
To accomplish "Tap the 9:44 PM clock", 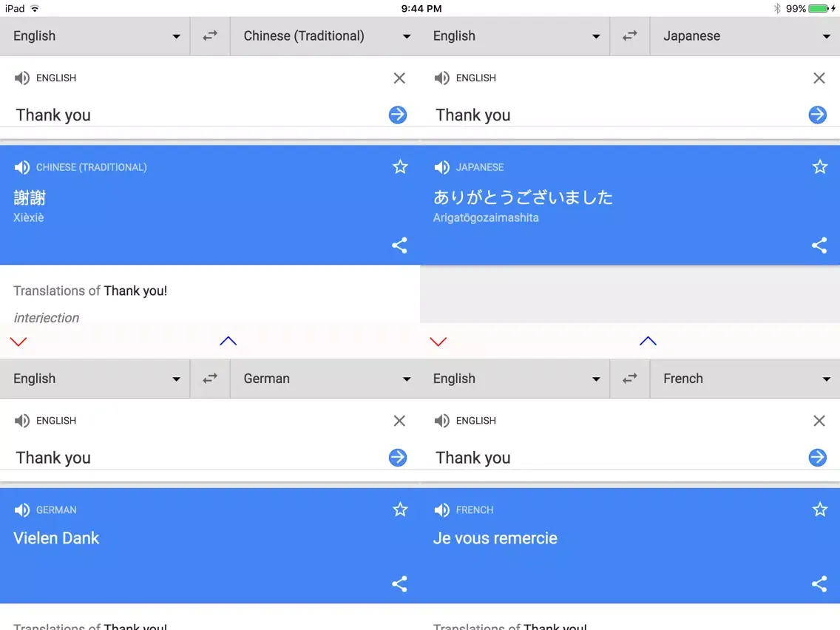I will tap(421, 9).
